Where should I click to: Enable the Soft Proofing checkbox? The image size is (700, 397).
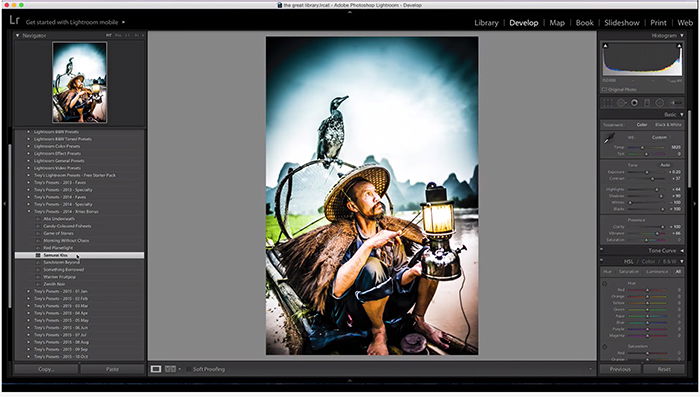(189, 369)
